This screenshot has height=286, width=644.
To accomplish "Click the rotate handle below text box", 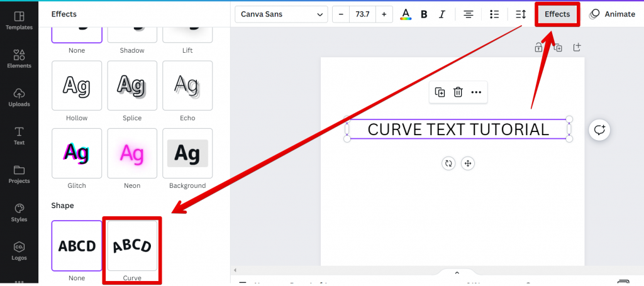I will [x=448, y=163].
